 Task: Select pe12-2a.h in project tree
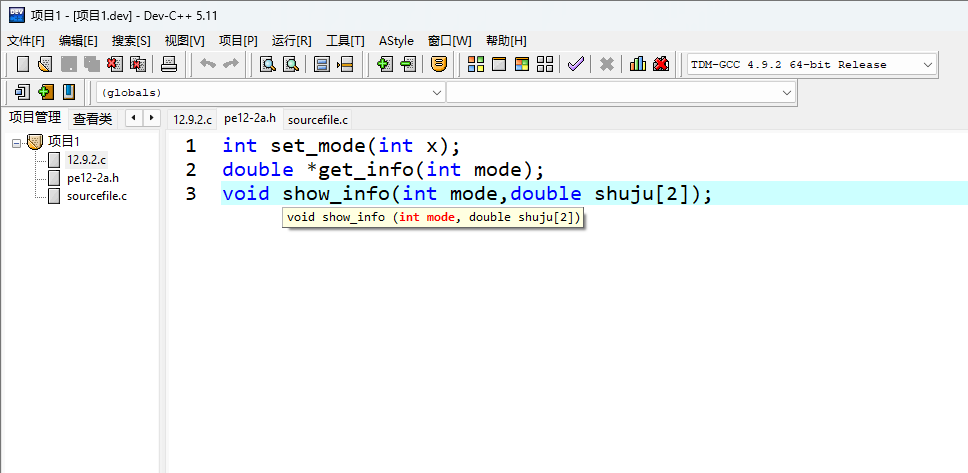pos(93,178)
